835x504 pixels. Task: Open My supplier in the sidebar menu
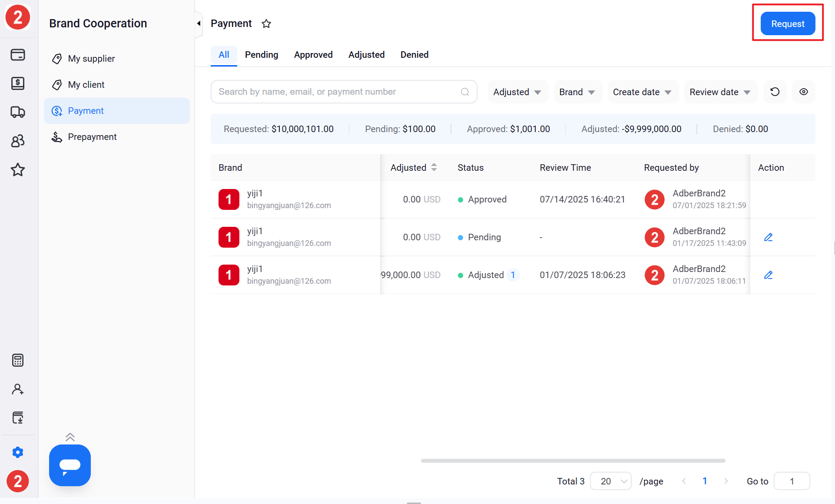tap(117, 59)
